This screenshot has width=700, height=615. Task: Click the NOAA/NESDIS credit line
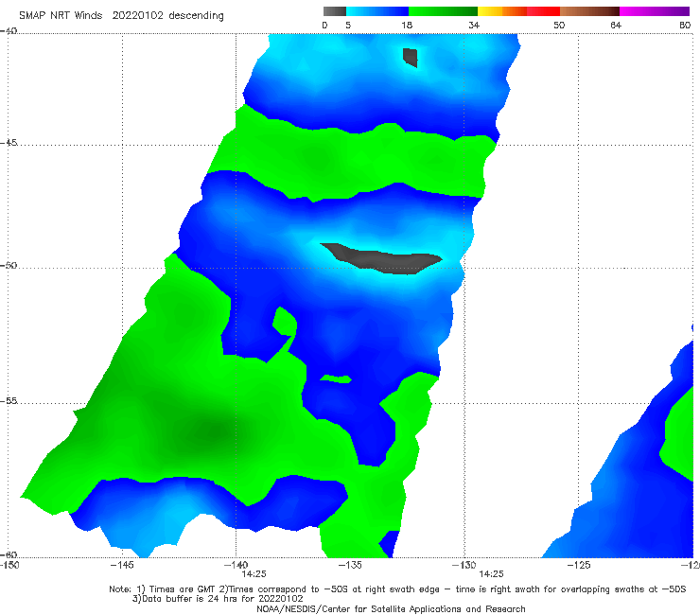pos(391,608)
